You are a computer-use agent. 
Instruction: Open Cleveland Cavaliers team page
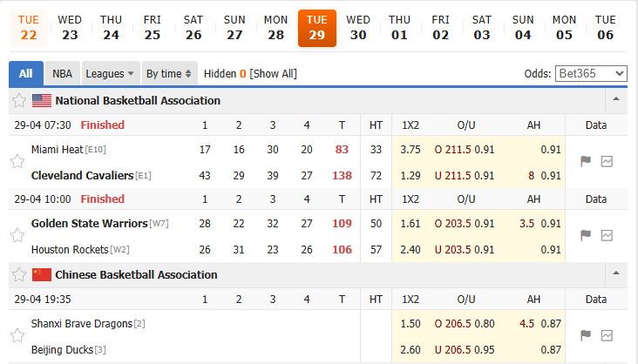coord(82,176)
